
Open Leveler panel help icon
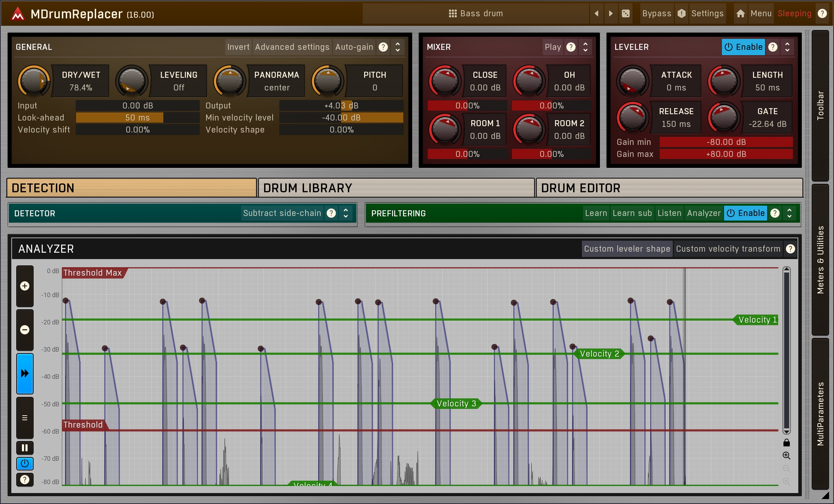point(773,47)
